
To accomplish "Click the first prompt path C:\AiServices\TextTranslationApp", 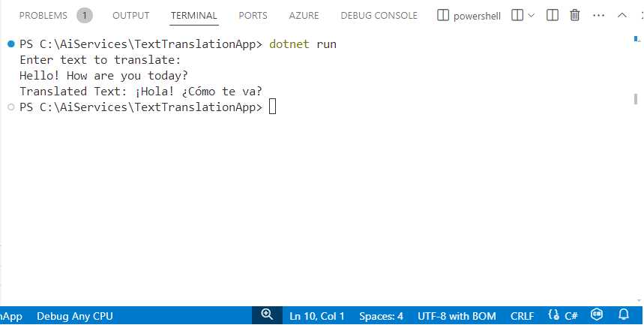I will pyautogui.click(x=148, y=44).
